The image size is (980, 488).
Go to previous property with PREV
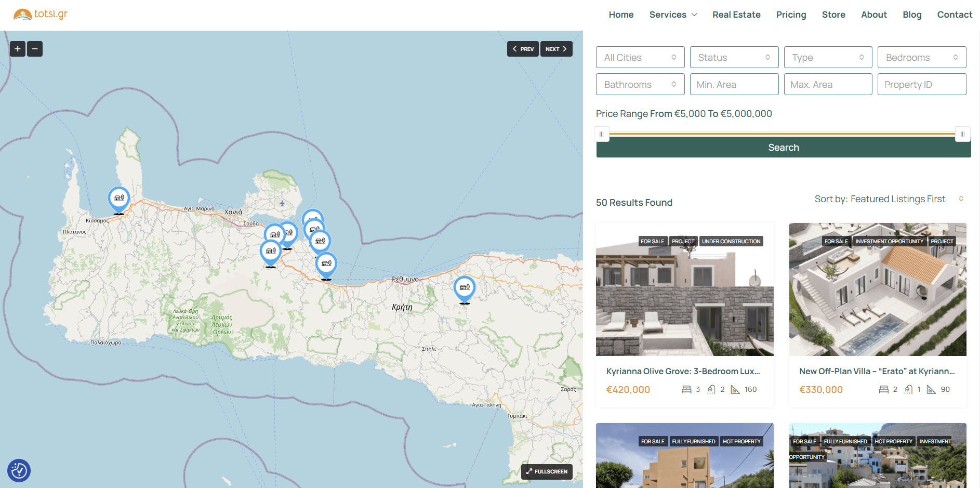[x=523, y=49]
